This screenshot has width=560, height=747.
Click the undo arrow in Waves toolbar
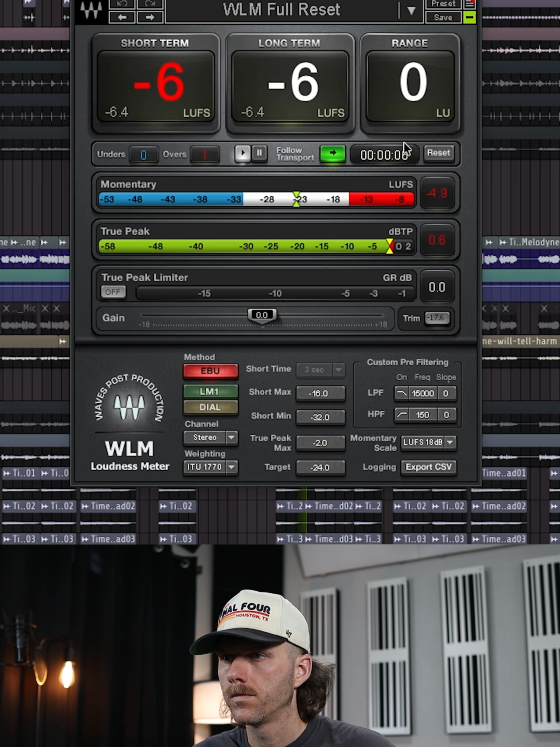click(122, 4)
